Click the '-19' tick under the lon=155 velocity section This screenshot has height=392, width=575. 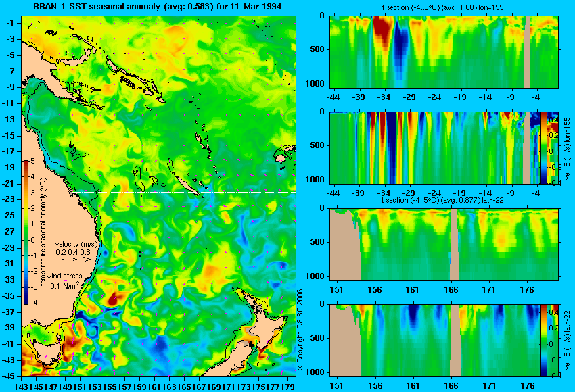coord(459,193)
